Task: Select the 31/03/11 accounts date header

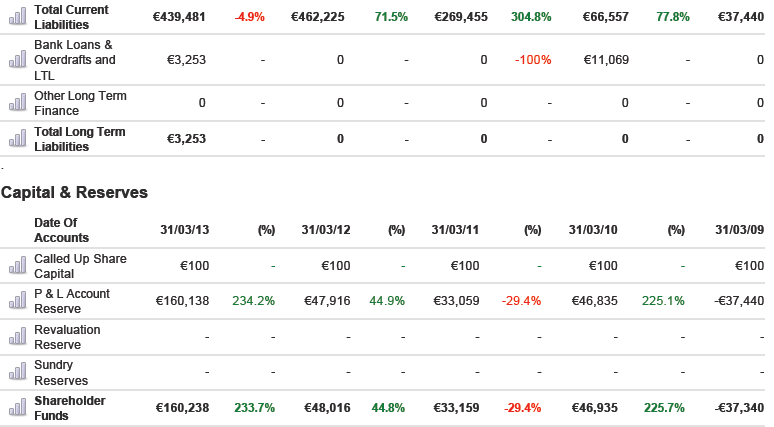Action: [456, 230]
